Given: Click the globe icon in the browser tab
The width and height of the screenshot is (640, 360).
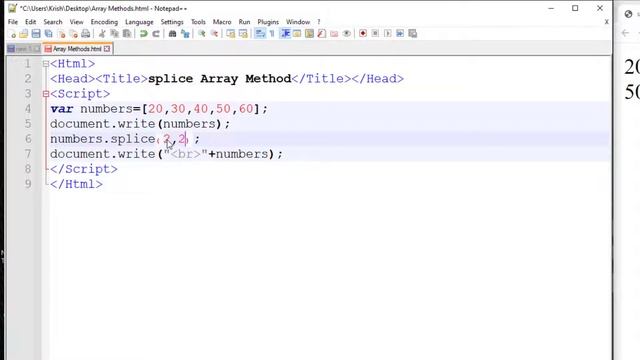Looking at the screenshot, I should coord(629,14).
